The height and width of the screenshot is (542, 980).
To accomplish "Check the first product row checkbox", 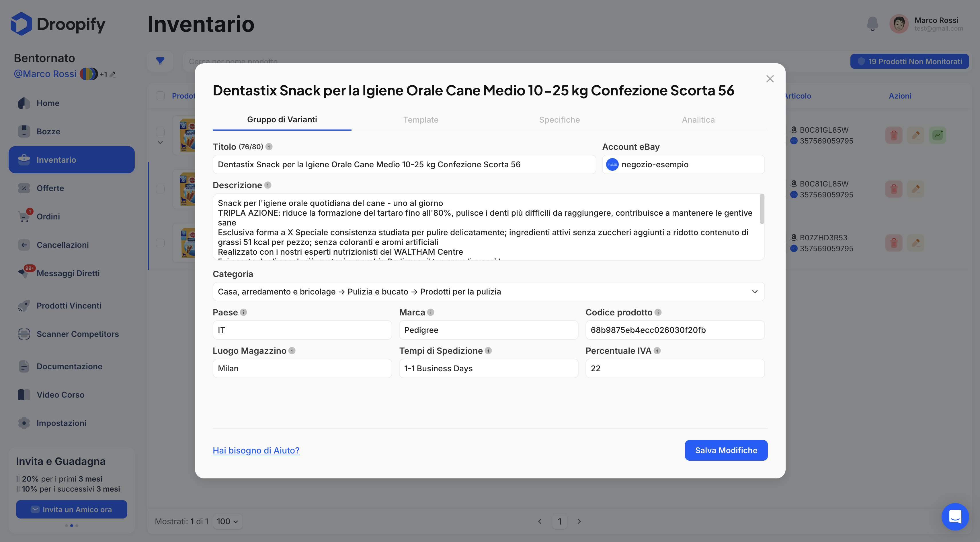I will [x=160, y=132].
